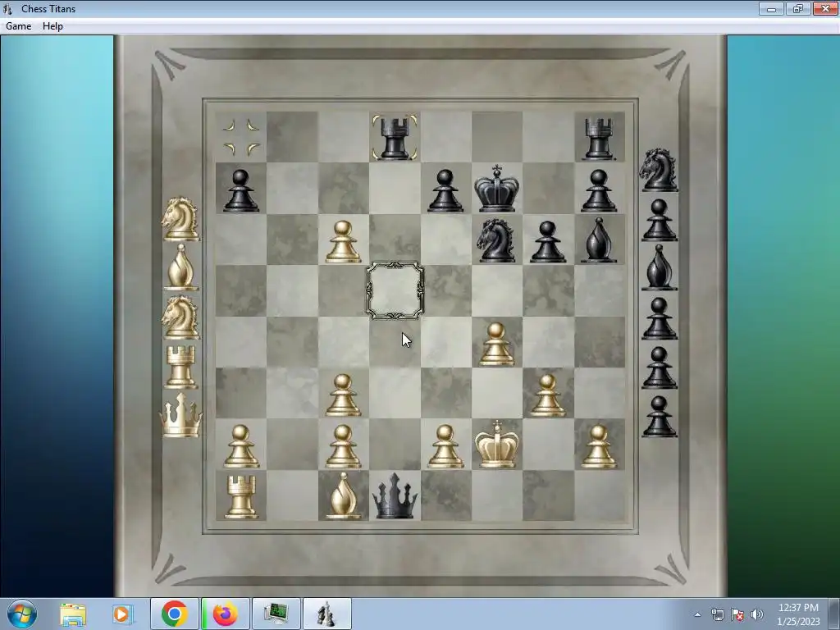Viewport: 840px width, 630px height.
Task: Select the black knight on f6
Action: pos(495,241)
